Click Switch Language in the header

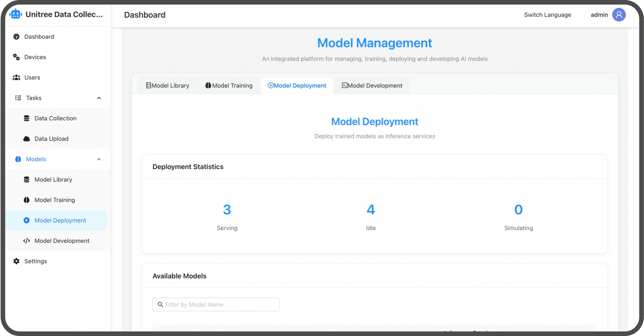[x=547, y=15]
